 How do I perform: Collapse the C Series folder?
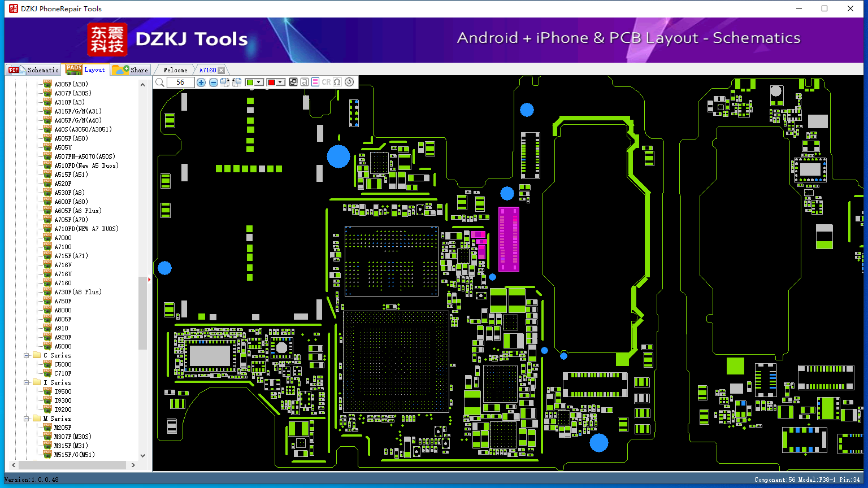(x=27, y=355)
